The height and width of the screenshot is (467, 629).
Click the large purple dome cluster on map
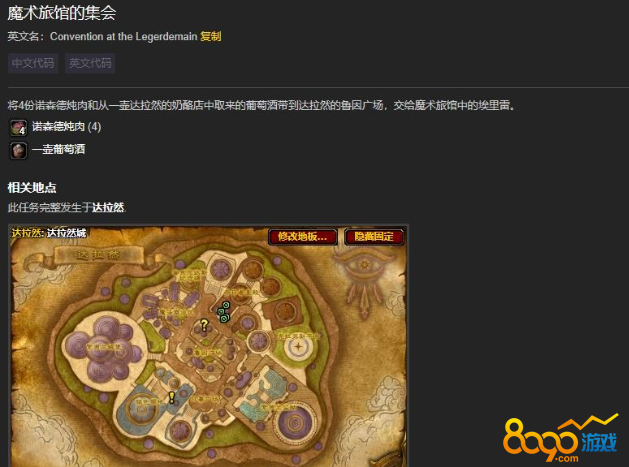tap(105, 348)
